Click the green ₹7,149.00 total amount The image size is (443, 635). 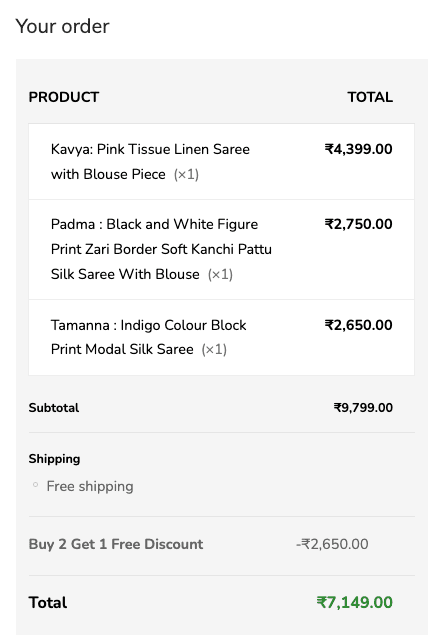click(354, 602)
